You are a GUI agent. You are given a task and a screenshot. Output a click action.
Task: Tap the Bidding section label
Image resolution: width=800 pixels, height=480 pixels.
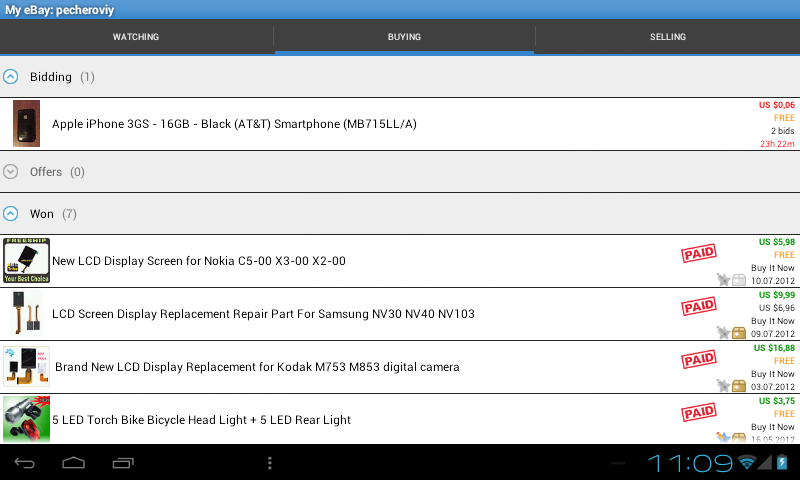51,77
